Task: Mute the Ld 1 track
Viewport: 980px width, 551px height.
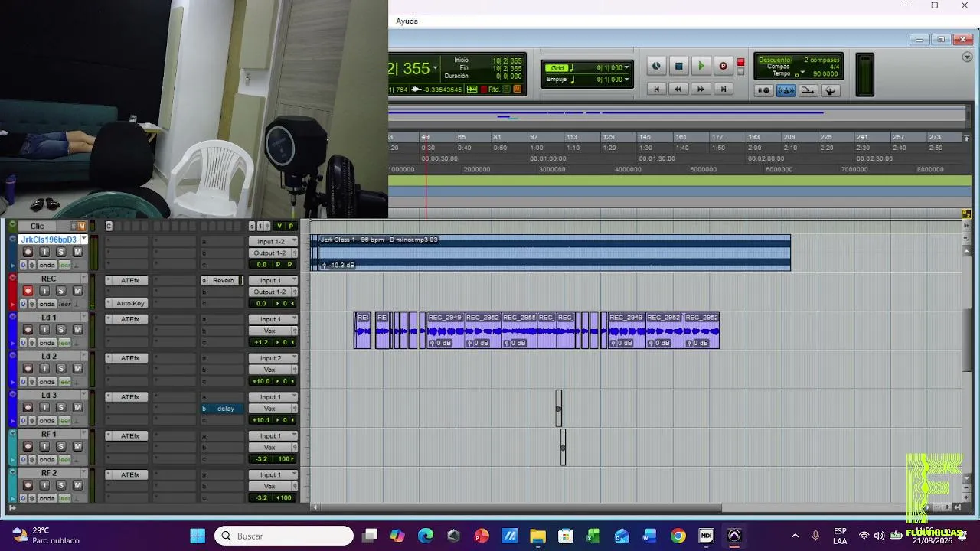Action: 77,330
